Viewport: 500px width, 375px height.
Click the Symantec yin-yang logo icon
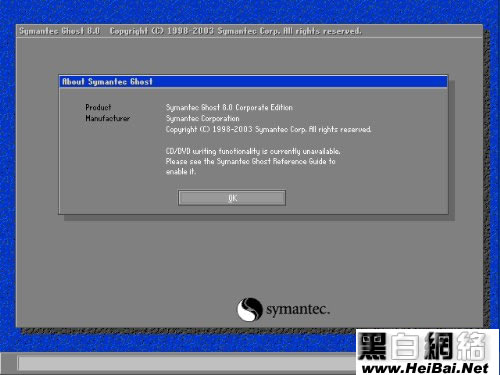[x=250, y=309]
